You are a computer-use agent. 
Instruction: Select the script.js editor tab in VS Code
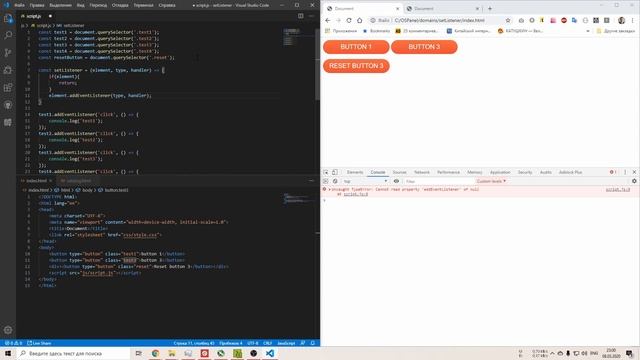[x=34, y=16]
